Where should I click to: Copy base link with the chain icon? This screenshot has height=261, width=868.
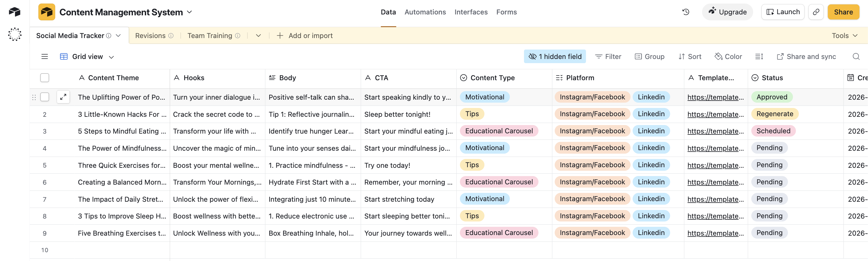coord(816,12)
